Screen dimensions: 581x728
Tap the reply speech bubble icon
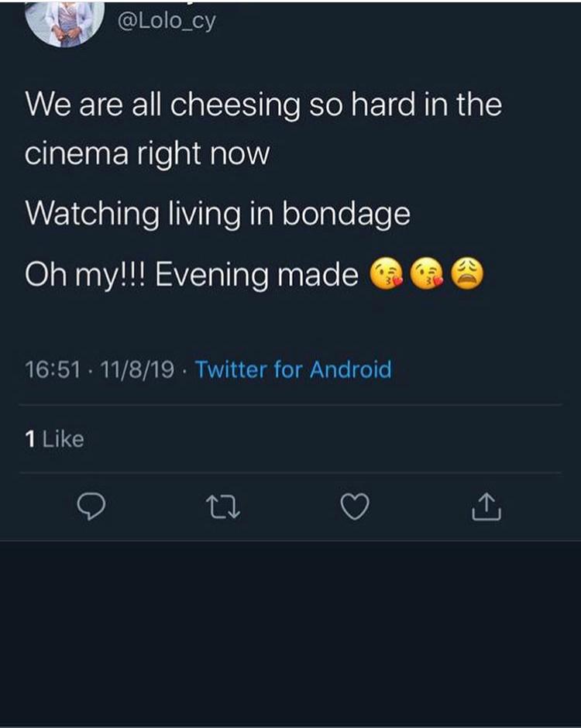[x=92, y=507]
